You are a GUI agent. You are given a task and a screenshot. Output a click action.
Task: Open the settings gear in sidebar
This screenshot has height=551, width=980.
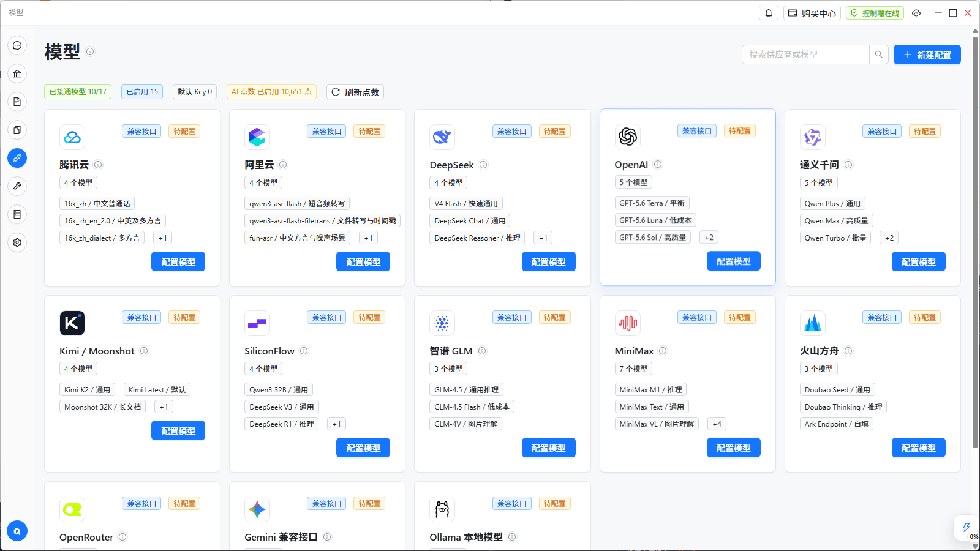17,242
